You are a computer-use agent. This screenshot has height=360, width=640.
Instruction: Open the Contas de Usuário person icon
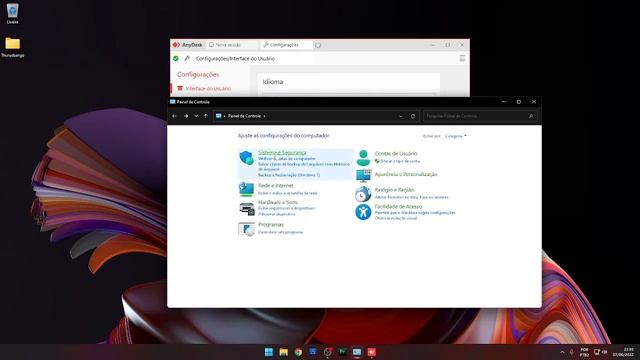[363, 158]
